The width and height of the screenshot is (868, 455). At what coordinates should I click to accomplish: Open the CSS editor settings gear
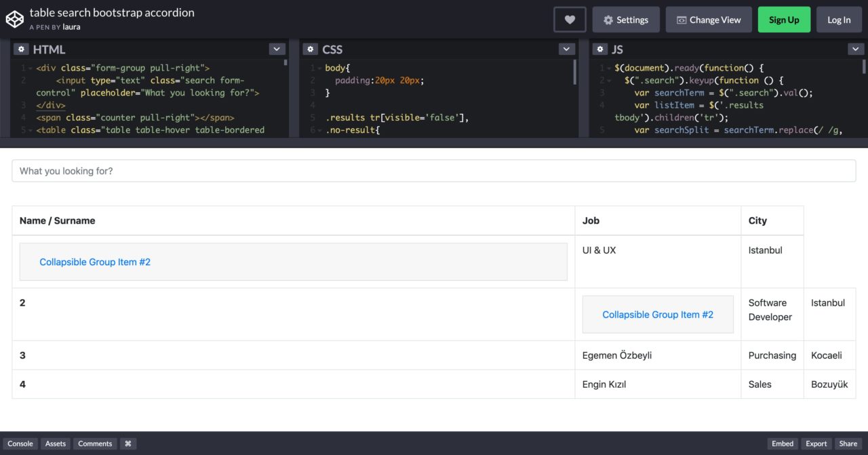coord(311,50)
